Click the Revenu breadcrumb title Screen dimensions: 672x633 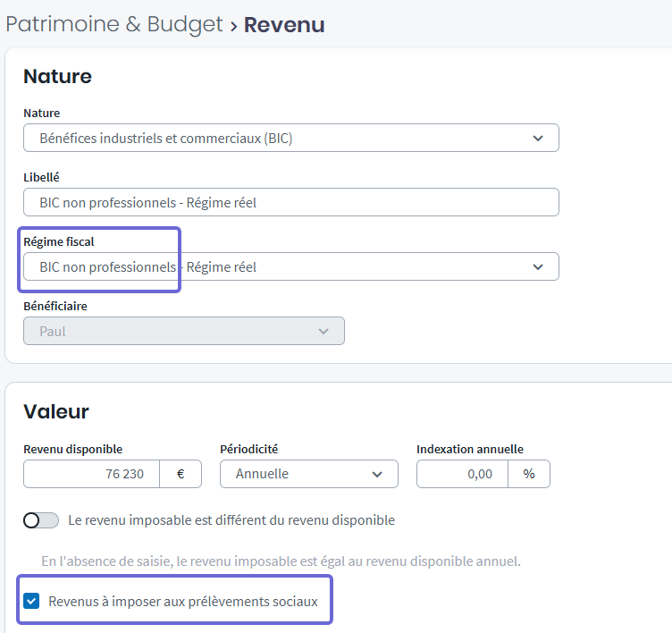point(284,25)
